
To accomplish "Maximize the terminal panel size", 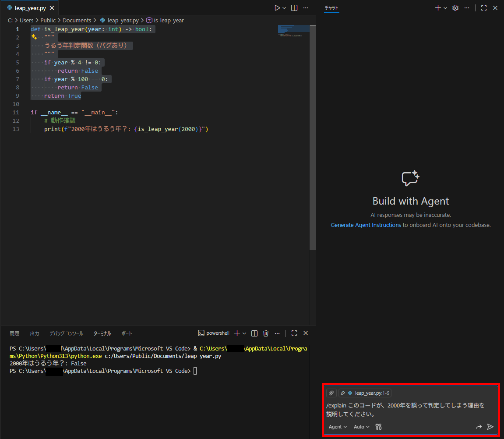I will (294, 333).
